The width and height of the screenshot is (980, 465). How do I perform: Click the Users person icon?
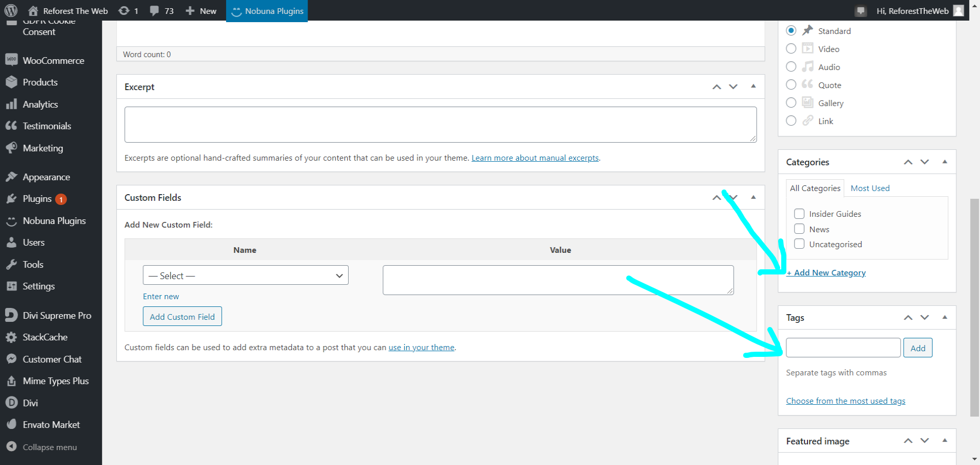11,242
